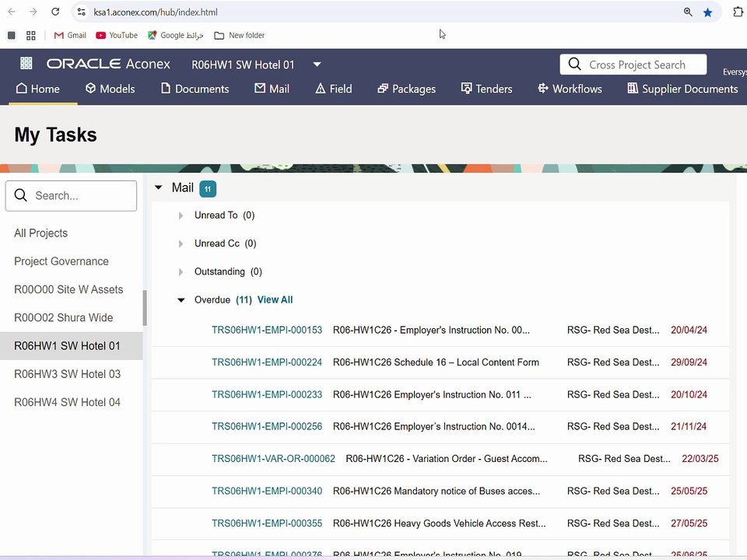This screenshot has height=560, width=747.
Task: Click the browser forward arrow
Action: pyautogui.click(x=33, y=12)
